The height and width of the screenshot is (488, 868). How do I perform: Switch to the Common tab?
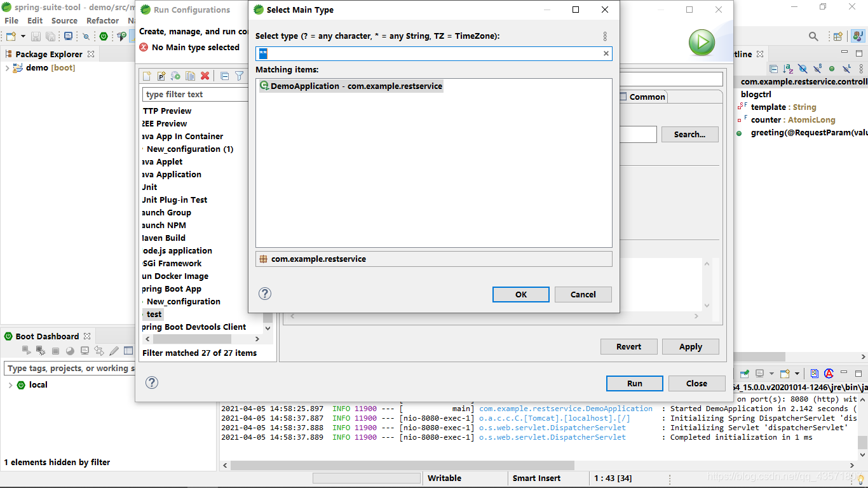coord(642,97)
